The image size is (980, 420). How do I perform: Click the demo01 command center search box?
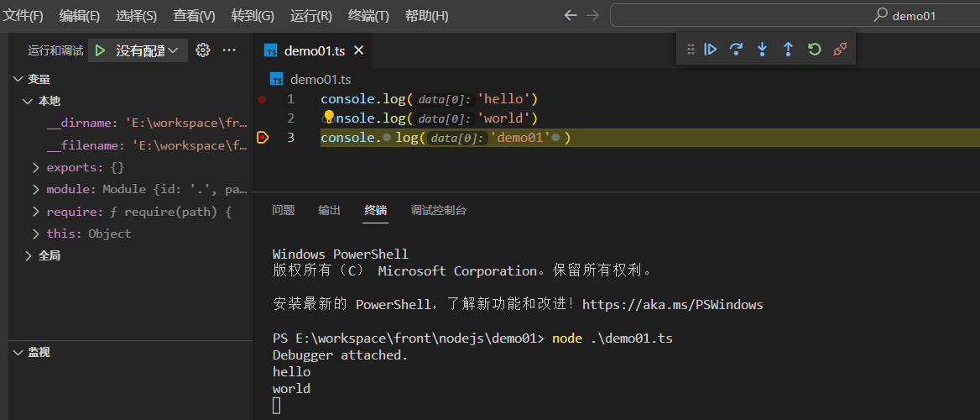(795, 16)
